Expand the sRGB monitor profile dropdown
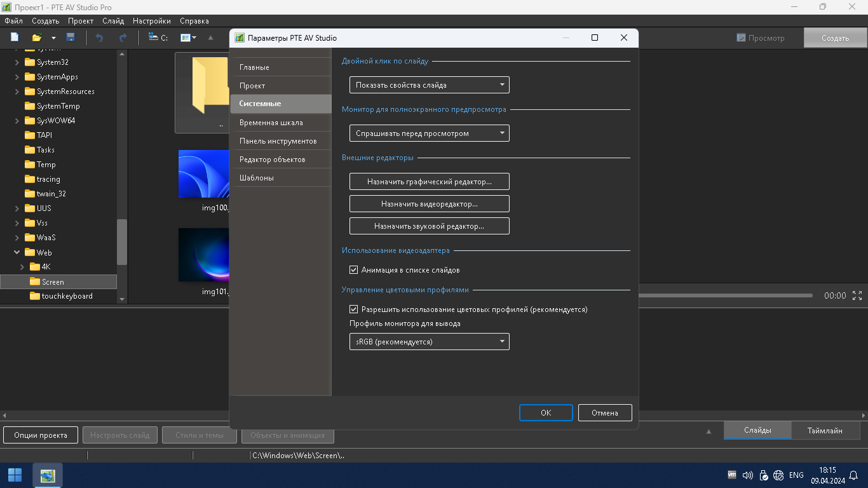This screenshot has width=868, height=488. 429,342
